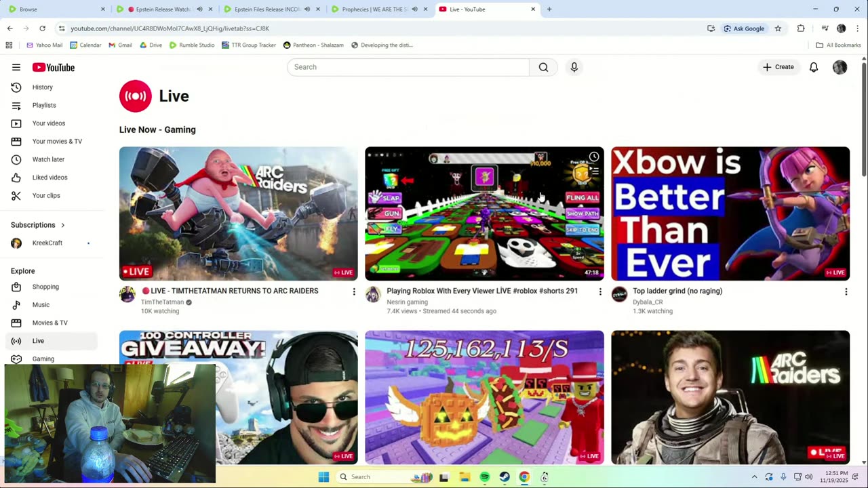Click the Ask Google button
This screenshot has height=488, width=868.
(744, 28)
